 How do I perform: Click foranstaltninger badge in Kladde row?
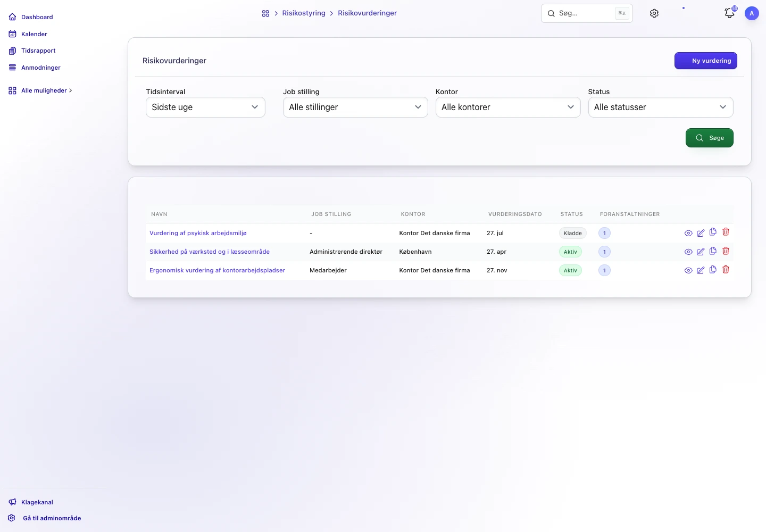click(604, 233)
